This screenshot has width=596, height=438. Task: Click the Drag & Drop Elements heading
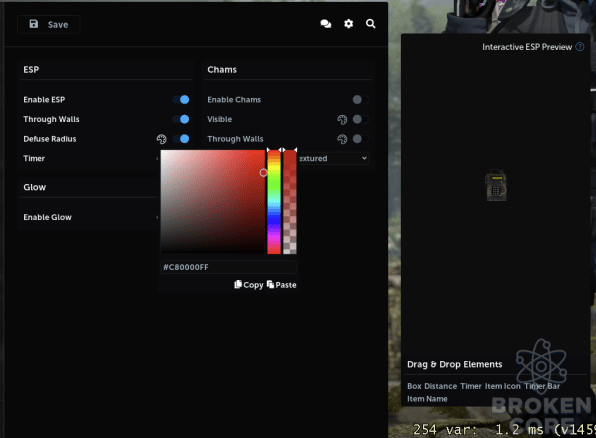[455, 364]
